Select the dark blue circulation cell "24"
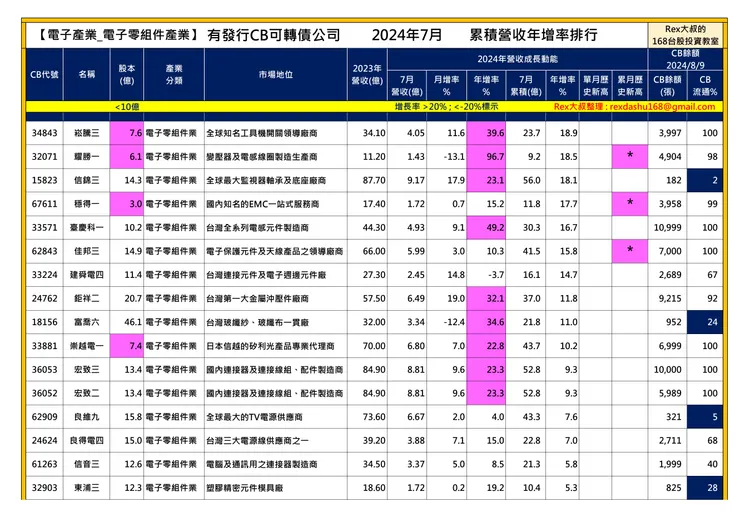This screenshot has height=523, width=740. tap(705, 322)
